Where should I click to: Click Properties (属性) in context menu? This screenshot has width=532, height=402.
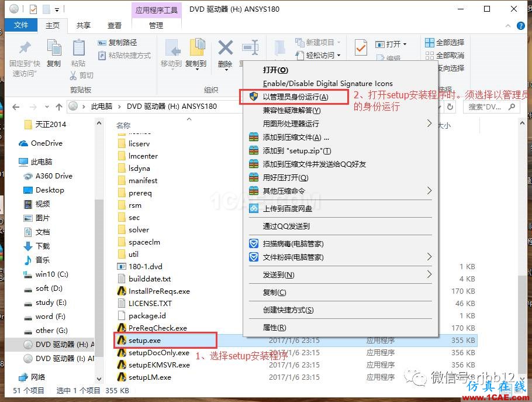pos(274,328)
